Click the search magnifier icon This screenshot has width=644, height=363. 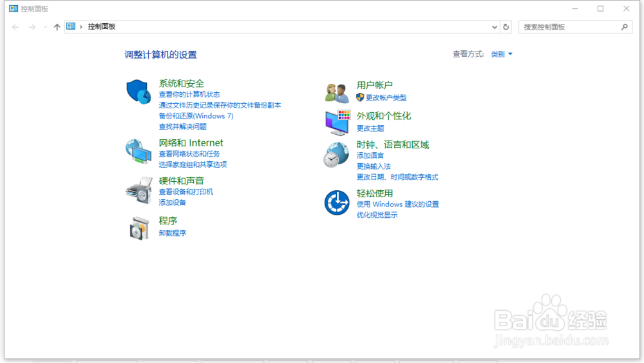coord(624,26)
